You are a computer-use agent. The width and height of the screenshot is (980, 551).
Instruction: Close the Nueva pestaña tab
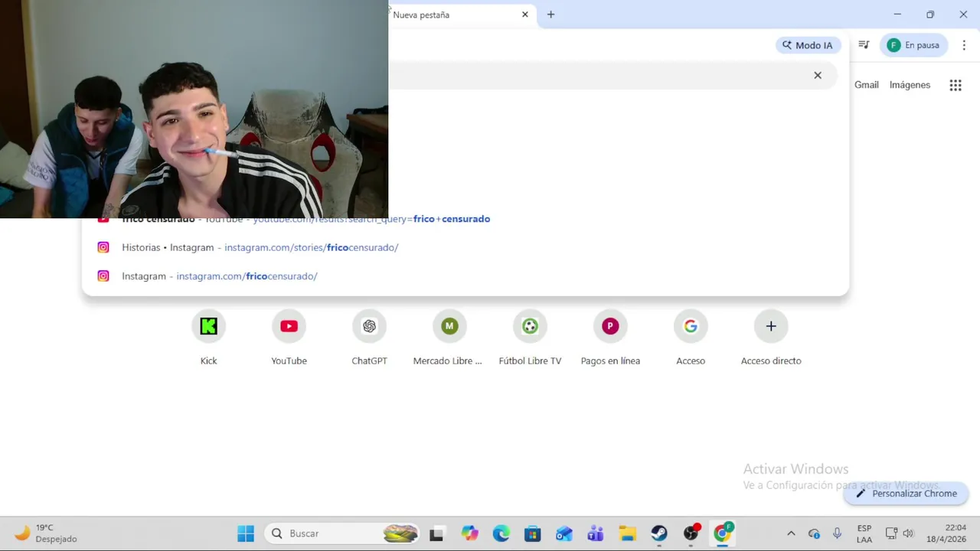(x=525, y=15)
